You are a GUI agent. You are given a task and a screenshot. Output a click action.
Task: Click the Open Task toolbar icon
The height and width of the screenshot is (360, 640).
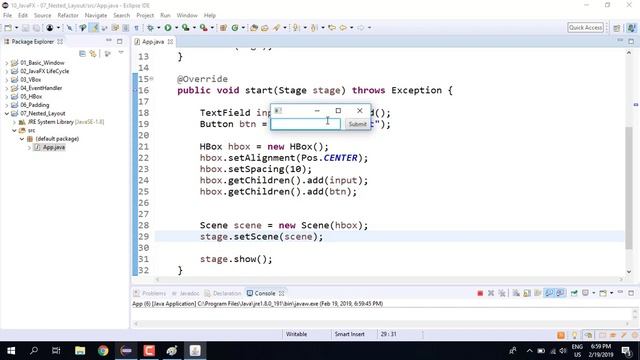tap(265, 28)
